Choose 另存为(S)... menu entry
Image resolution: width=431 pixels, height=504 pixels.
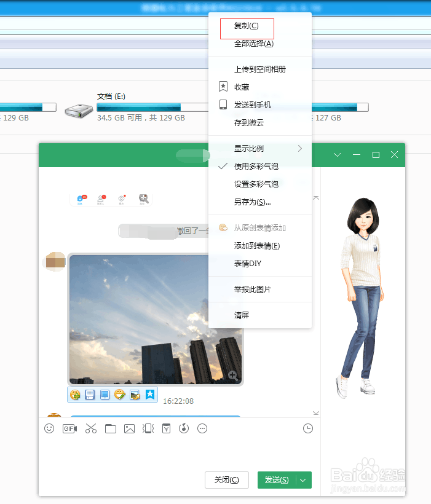[x=260, y=202]
